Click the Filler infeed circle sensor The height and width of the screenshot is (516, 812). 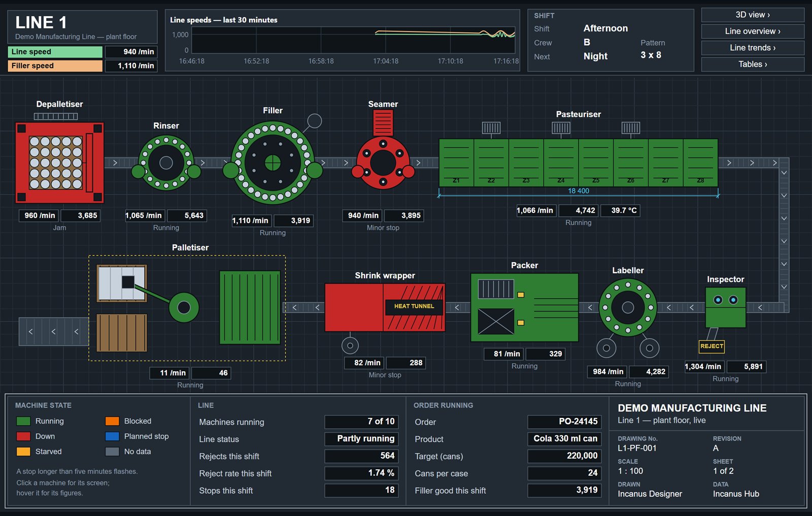pos(315,121)
